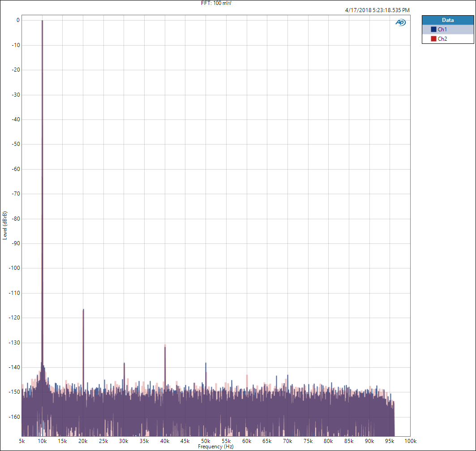Click the 20k frequency axis tick label
Image resolution: width=476 pixels, height=451 pixels.
[83, 441]
